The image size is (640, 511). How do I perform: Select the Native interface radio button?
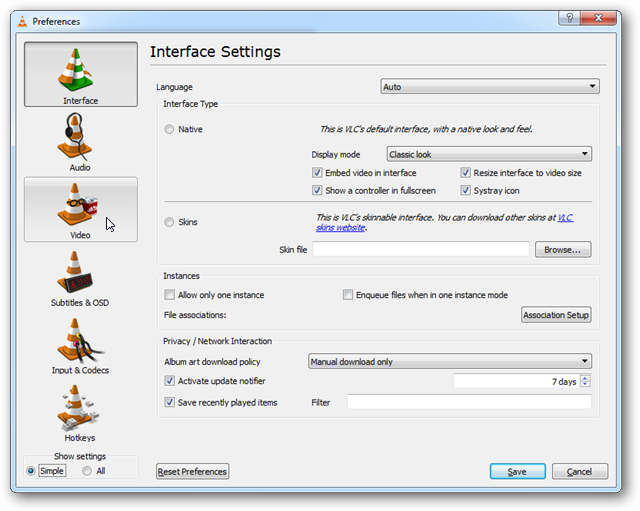click(169, 129)
